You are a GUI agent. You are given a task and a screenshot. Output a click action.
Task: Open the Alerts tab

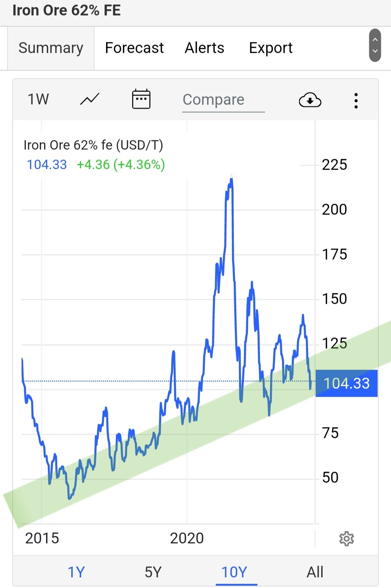[x=205, y=48]
